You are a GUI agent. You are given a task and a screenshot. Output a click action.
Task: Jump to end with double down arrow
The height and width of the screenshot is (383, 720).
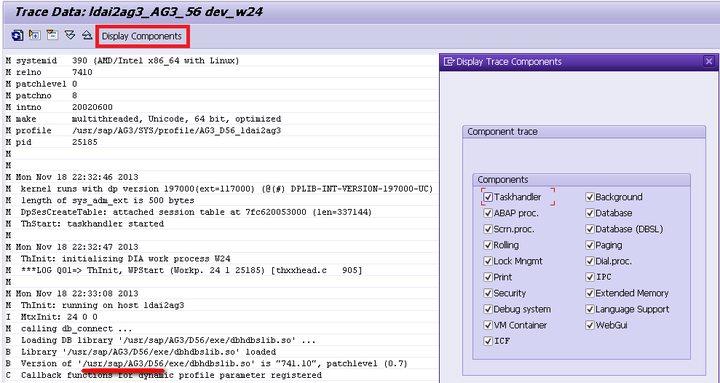[x=69, y=35]
